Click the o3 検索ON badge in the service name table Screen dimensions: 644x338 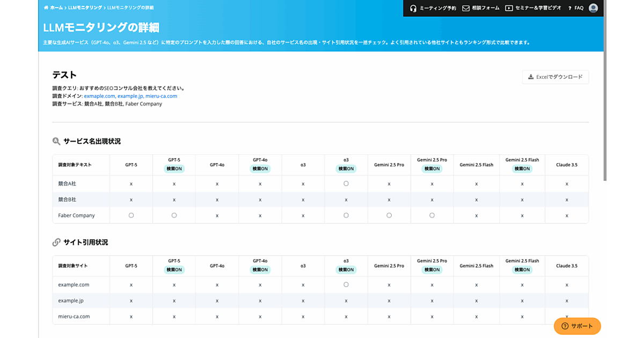point(346,169)
